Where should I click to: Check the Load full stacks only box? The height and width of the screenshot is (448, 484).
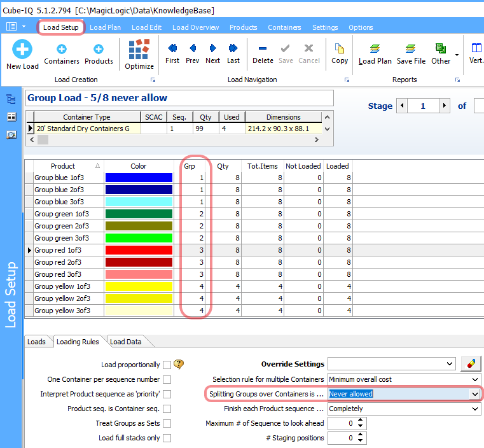pos(167,438)
